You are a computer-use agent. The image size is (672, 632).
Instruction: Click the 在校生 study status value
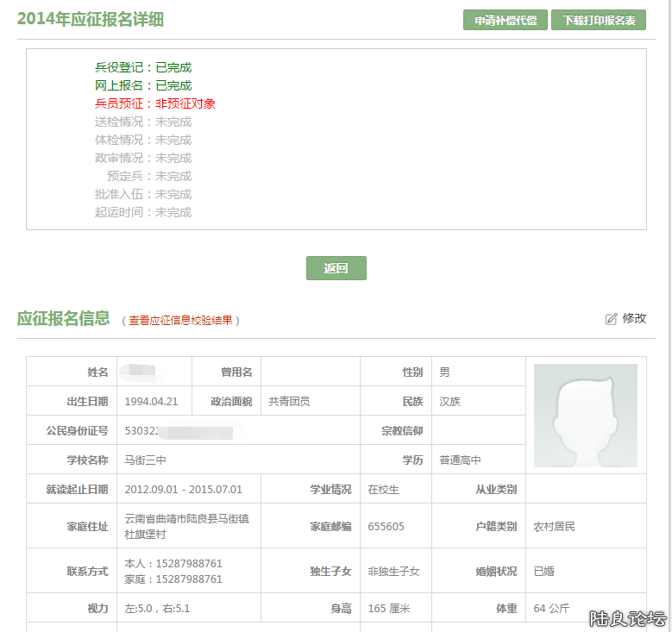click(x=383, y=490)
